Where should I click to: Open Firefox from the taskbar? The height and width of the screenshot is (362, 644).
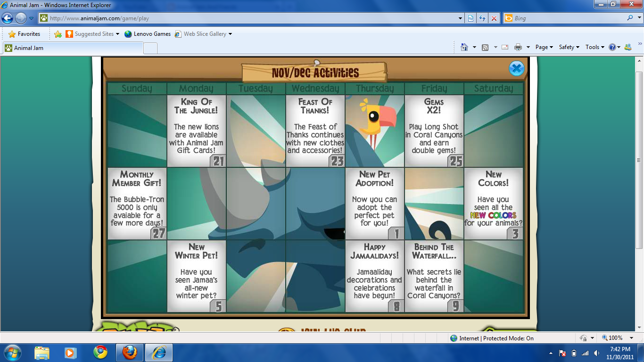pos(130,353)
